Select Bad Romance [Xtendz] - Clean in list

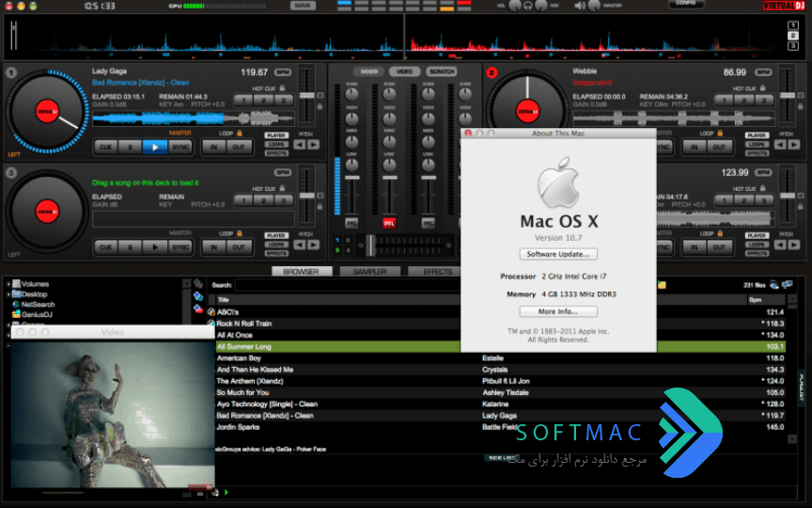[x=265, y=416]
